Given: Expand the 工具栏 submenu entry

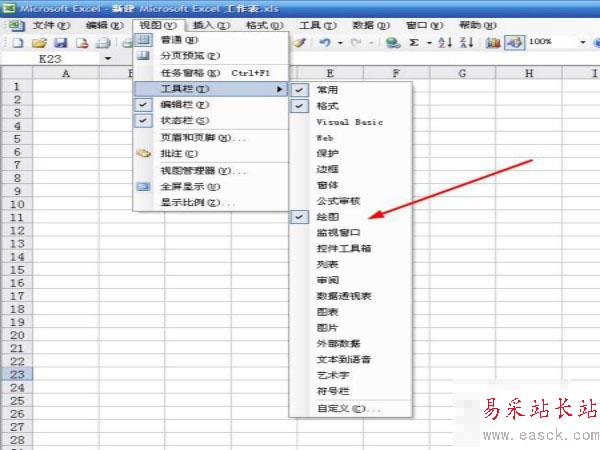Looking at the screenshot, I should 210,89.
